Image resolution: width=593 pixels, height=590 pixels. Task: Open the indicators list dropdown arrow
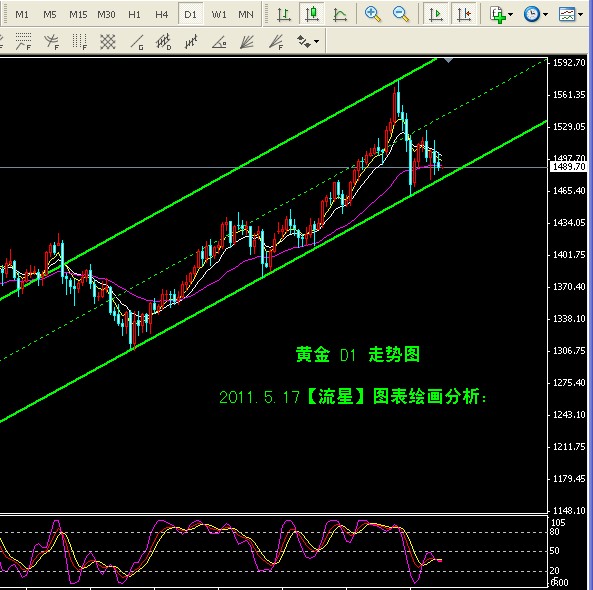[x=511, y=14]
